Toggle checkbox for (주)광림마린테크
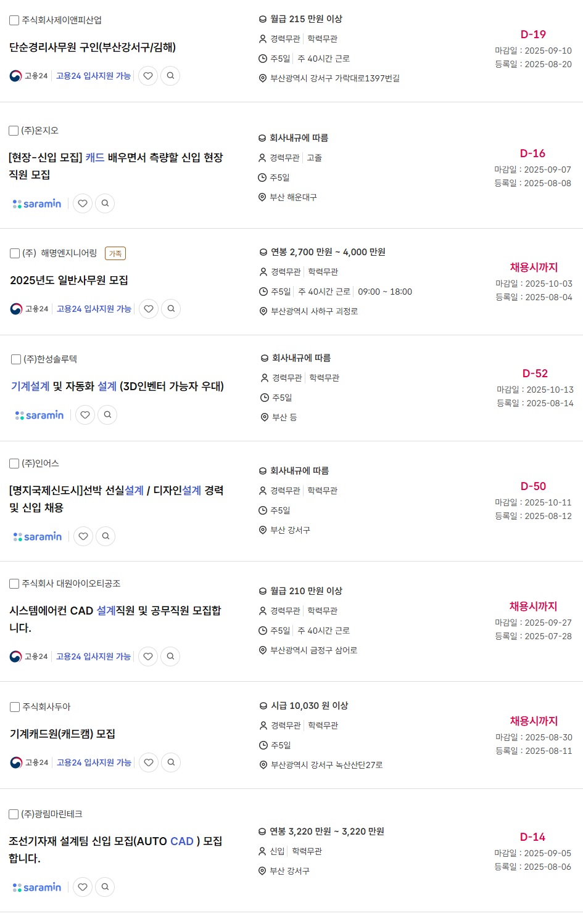583x924 pixels. 14,814
